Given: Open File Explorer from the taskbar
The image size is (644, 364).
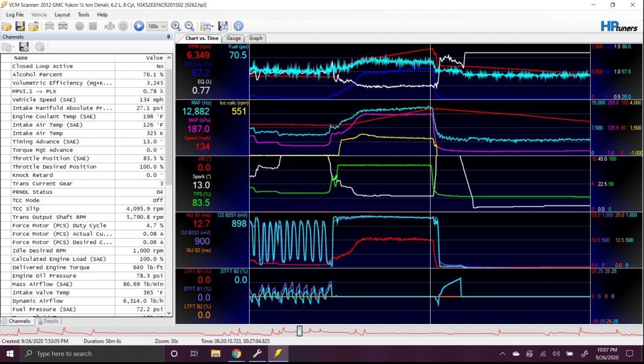Looking at the screenshot, I should [x=216, y=354].
